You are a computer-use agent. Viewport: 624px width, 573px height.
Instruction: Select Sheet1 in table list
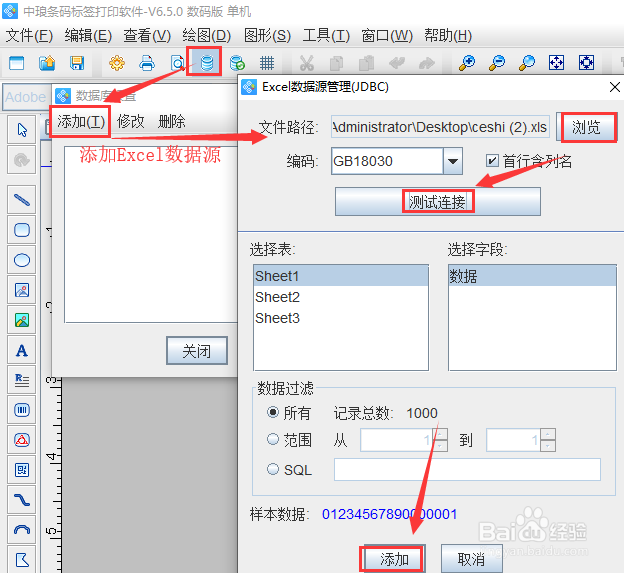click(341, 276)
